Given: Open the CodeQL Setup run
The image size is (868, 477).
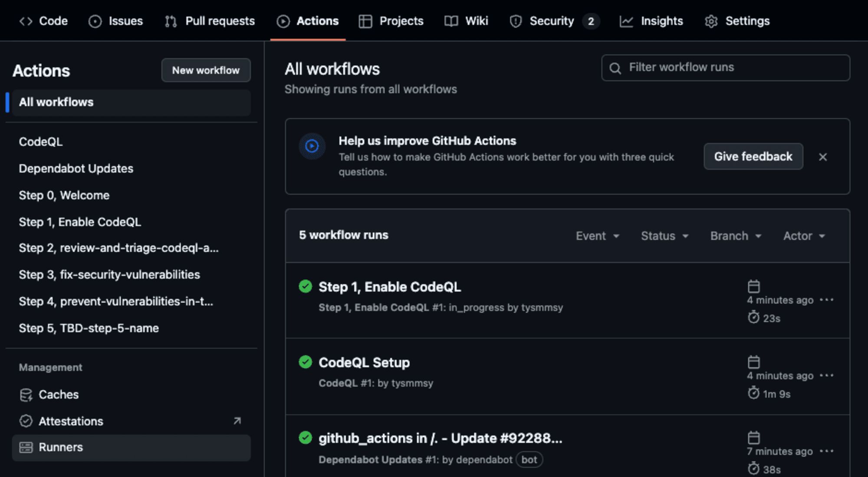Looking at the screenshot, I should point(364,362).
